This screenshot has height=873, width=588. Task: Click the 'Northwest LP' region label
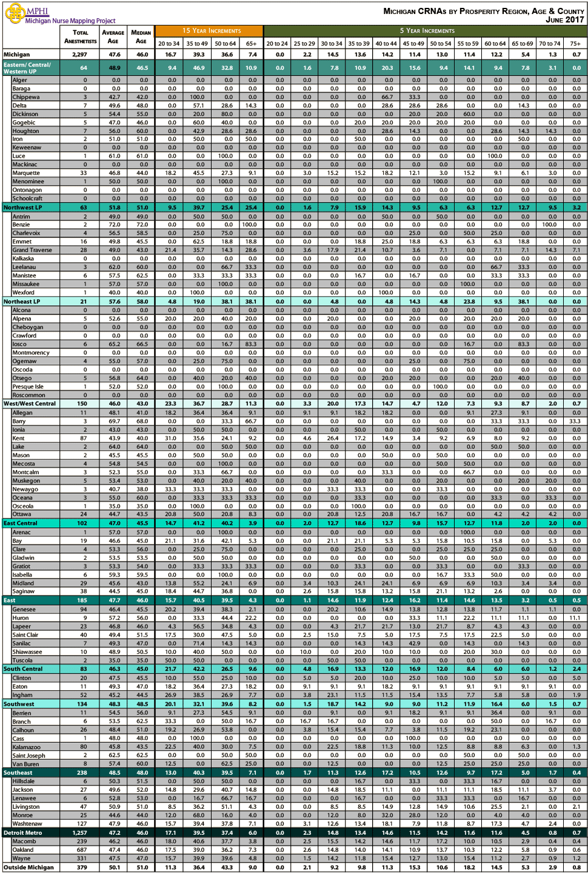point(23,207)
